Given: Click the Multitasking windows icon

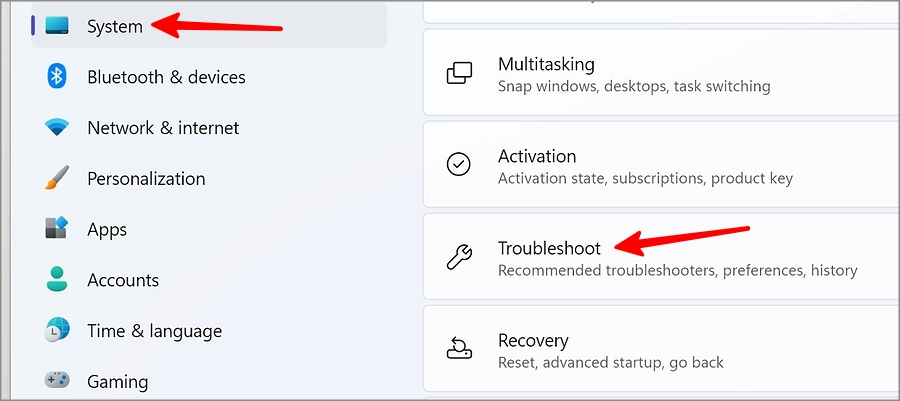Looking at the screenshot, I should click(459, 73).
